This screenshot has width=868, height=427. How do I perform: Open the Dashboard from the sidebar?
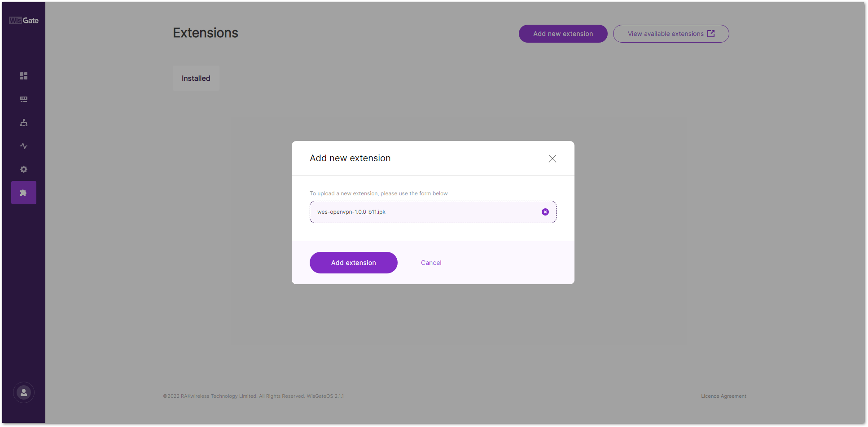coord(24,76)
